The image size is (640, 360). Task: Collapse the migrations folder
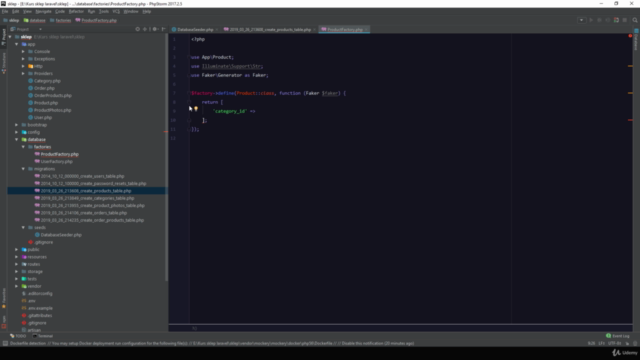(23, 169)
